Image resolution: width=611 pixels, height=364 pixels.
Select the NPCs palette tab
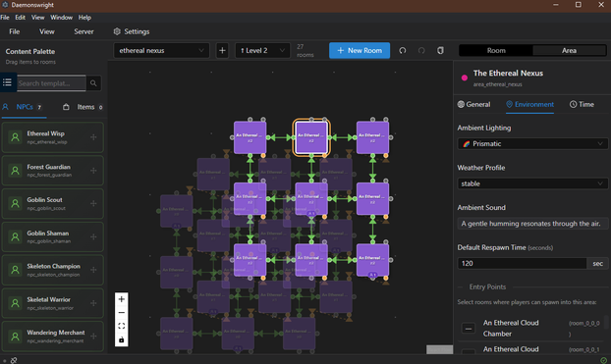click(24, 107)
